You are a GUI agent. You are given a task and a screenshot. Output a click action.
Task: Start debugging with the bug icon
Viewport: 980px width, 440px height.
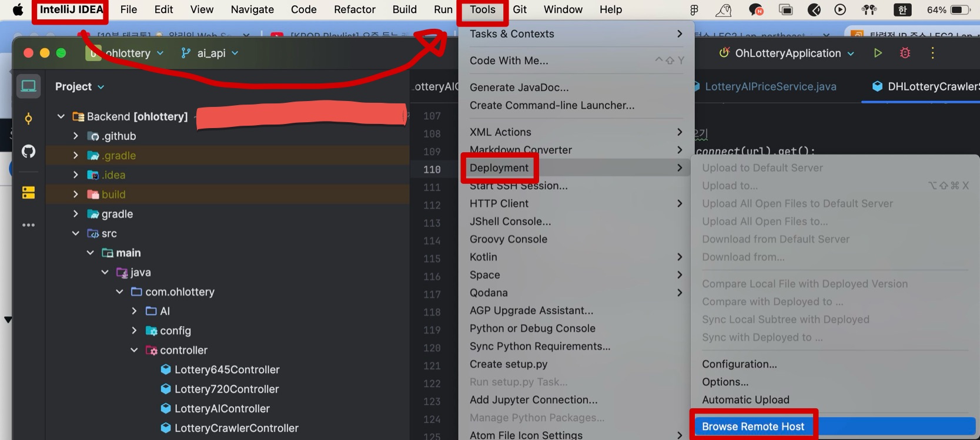point(905,53)
